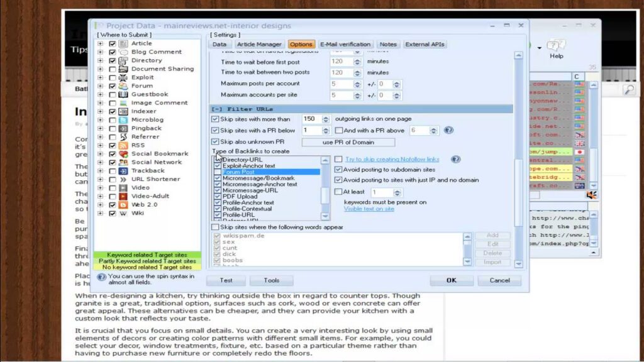Expand the Social Bookmark tree node

pyautogui.click(x=100, y=154)
